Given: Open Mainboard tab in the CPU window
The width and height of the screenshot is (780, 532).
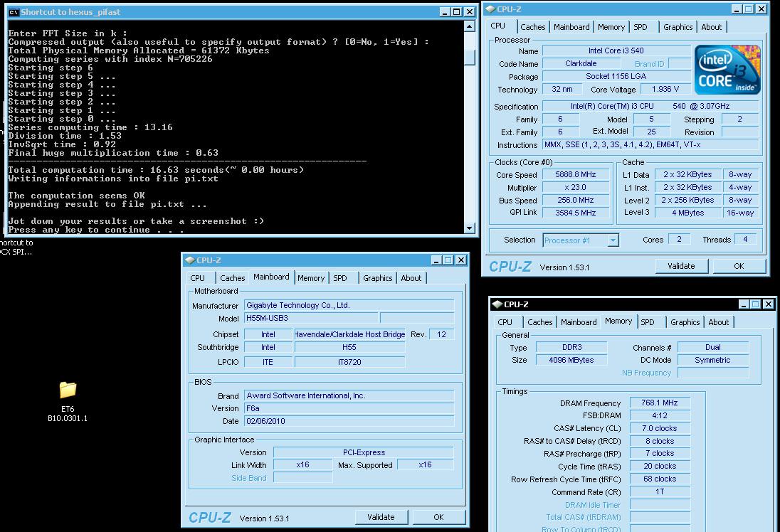Looking at the screenshot, I should [x=571, y=27].
